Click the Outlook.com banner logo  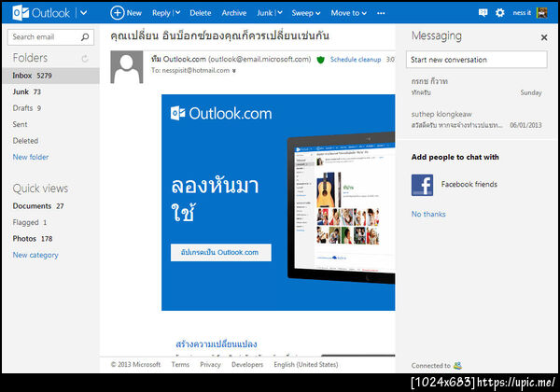click(x=221, y=113)
